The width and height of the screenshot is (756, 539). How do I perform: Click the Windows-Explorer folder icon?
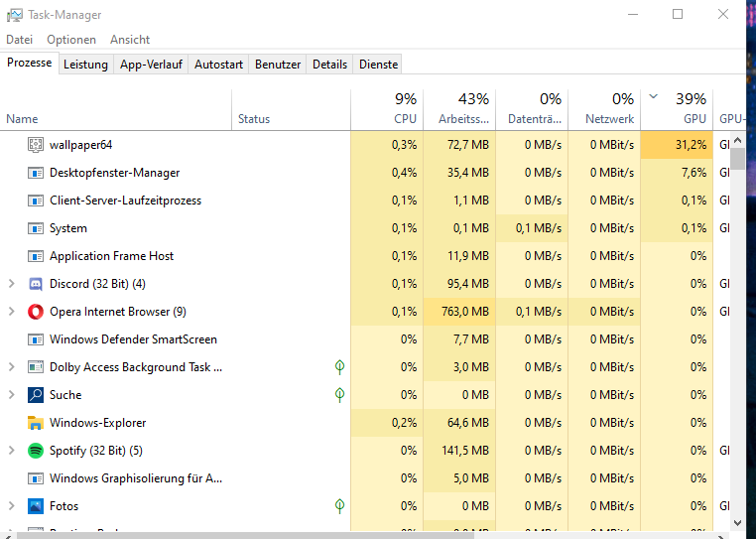(35, 423)
